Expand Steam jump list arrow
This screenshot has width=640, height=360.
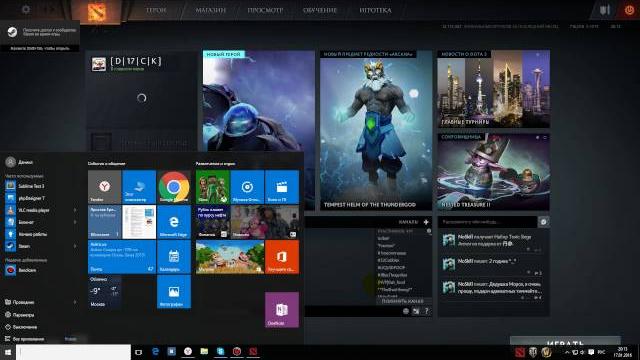click(75, 246)
